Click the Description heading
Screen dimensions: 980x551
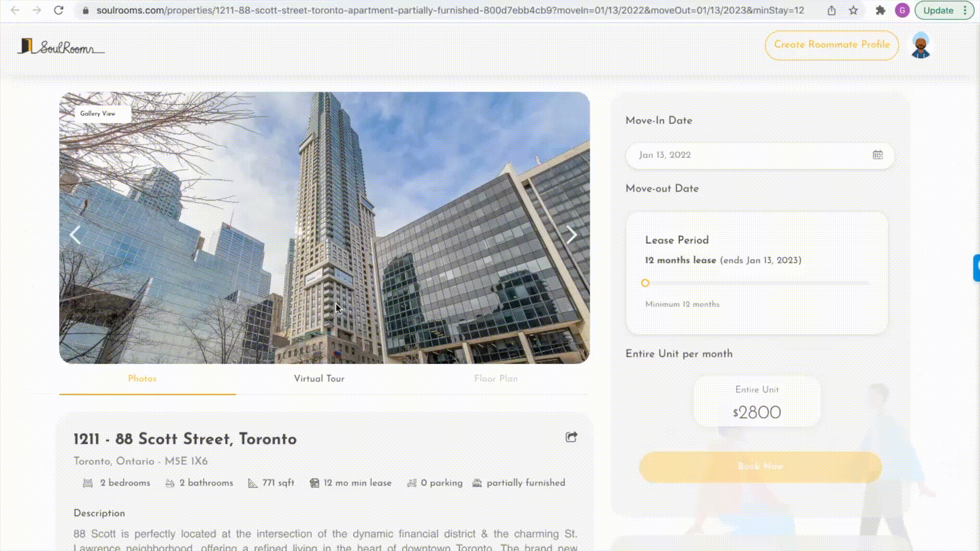click(x=99, y=513)
